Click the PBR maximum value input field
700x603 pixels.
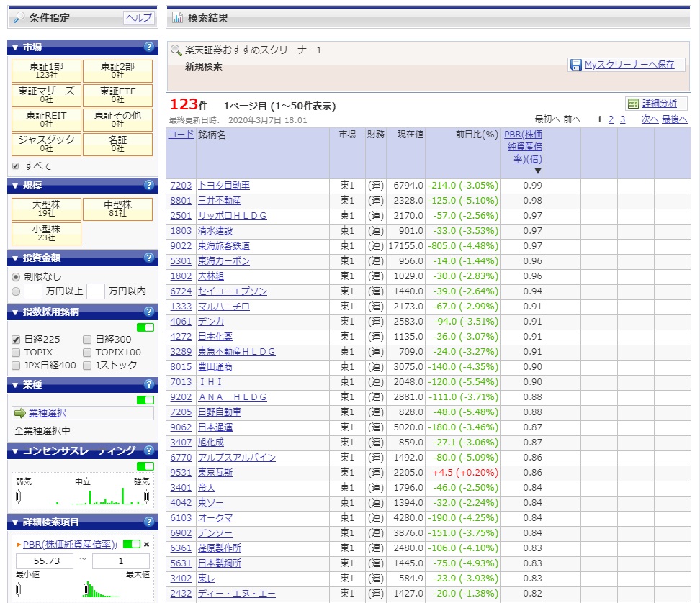coord(120,561)
